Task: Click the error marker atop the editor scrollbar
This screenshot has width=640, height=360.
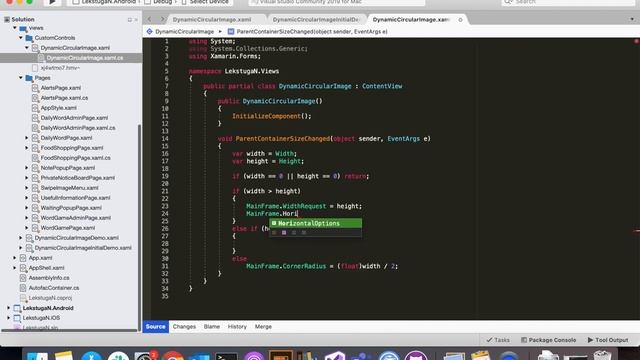Action: tap(636, 41)
